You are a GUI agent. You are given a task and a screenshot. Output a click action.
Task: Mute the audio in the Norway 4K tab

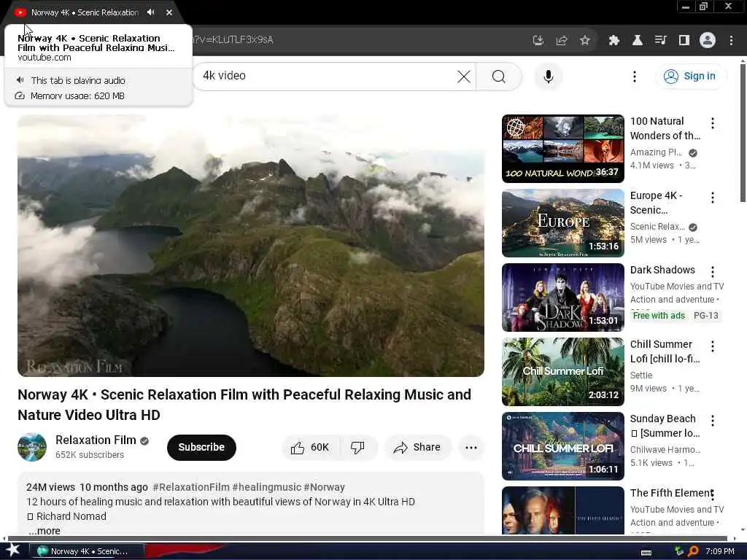click(150, 12)
